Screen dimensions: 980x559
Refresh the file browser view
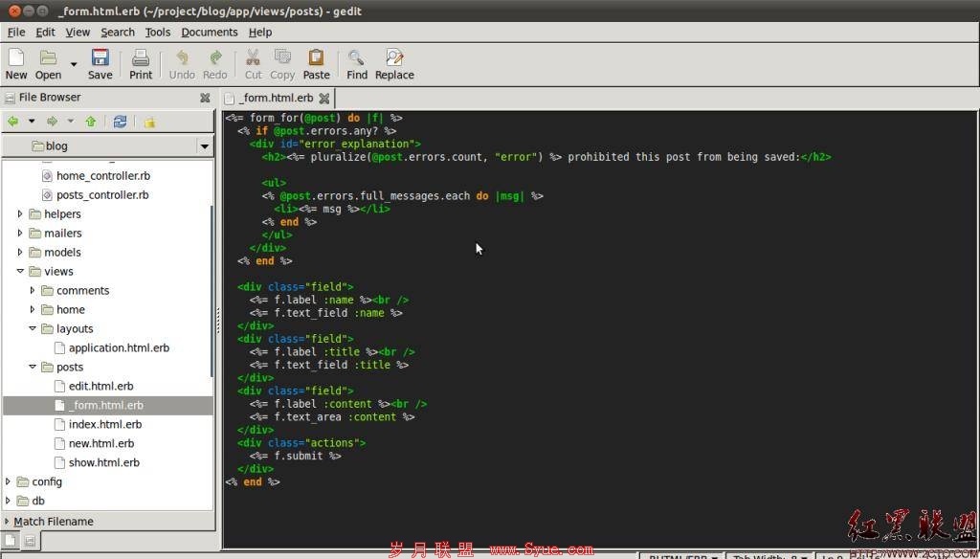pos(120,122)
